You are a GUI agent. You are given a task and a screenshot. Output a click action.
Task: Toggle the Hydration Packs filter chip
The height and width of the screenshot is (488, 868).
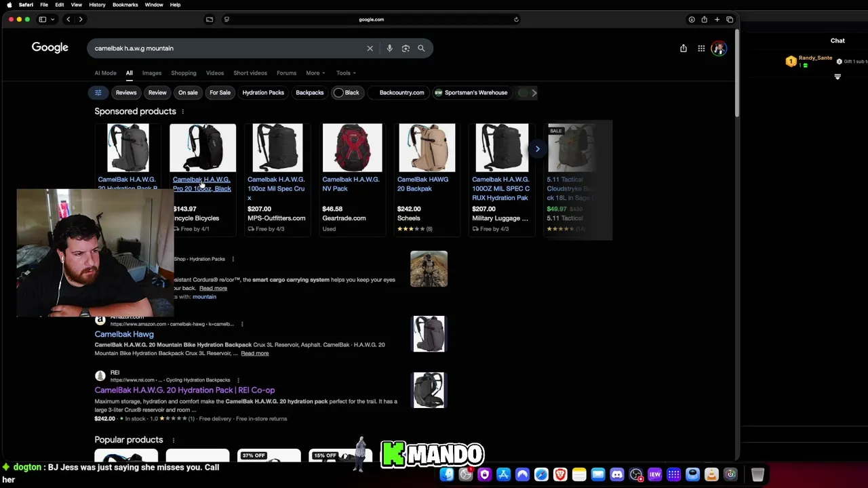(x=263, y=93)
